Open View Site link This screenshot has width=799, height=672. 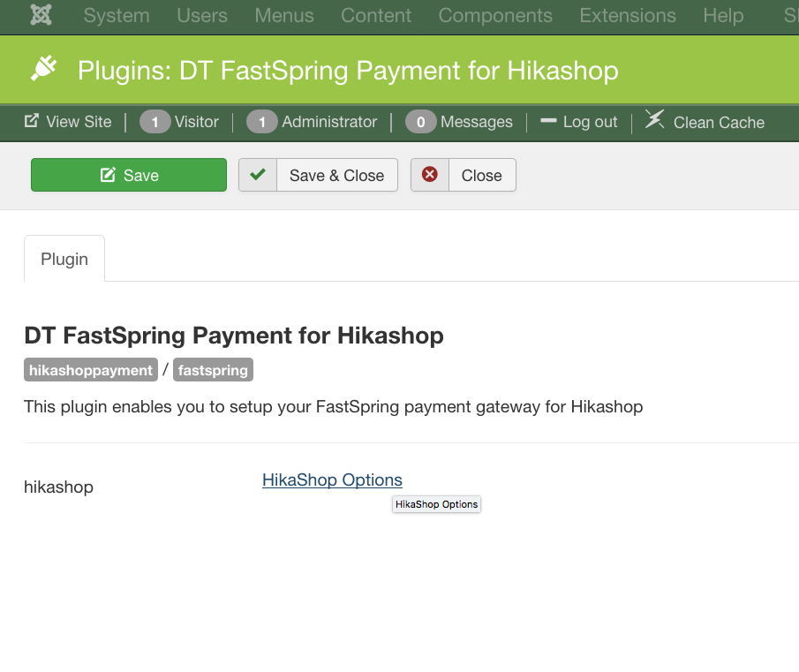pyautogui.click(x=79, y=122)
